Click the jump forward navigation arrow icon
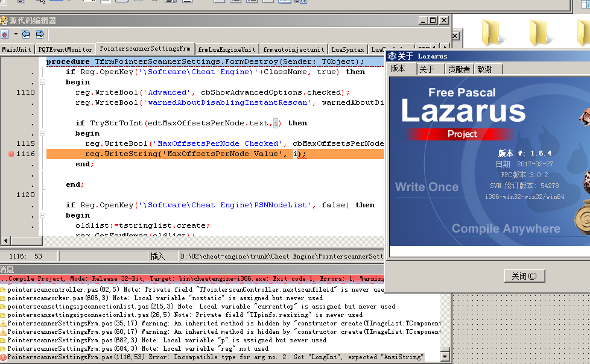Screen dimensions: 590x364 pos(40,34)
